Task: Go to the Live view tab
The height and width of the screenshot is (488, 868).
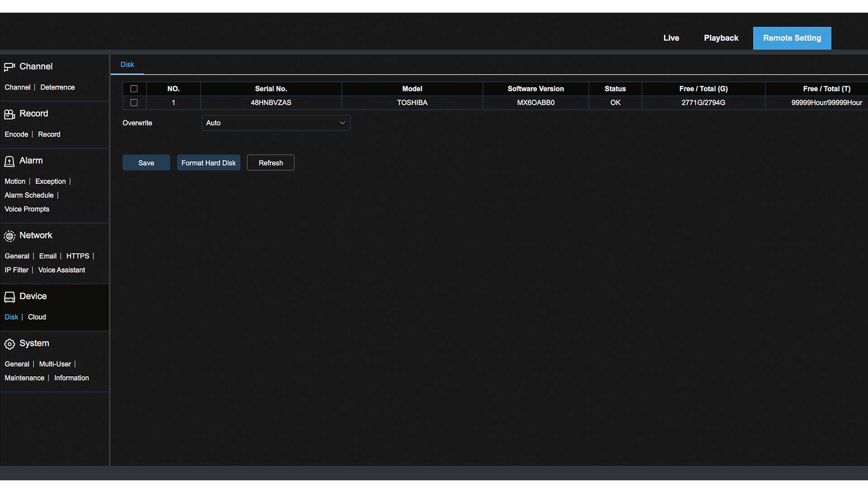Action: 671,38
